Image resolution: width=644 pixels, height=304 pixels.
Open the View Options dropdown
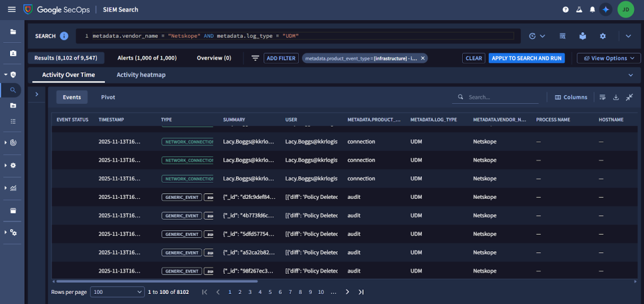click(x=609, y=59)
